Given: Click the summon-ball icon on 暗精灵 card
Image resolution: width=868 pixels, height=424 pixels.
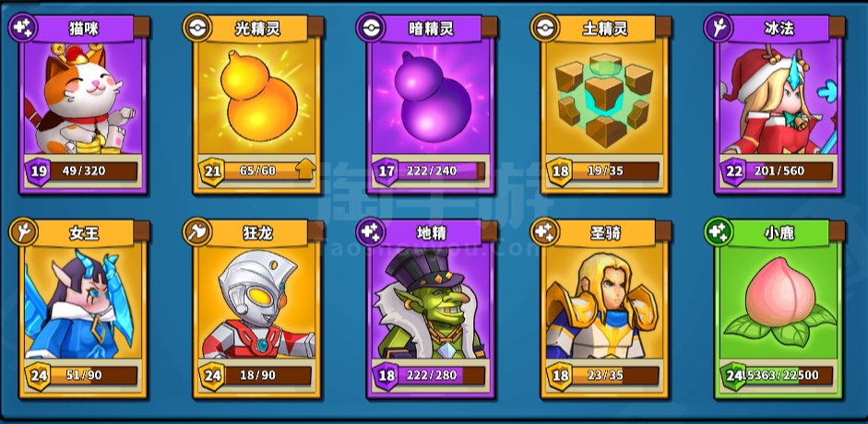Looking at the screenshot, I should [371, 28].
